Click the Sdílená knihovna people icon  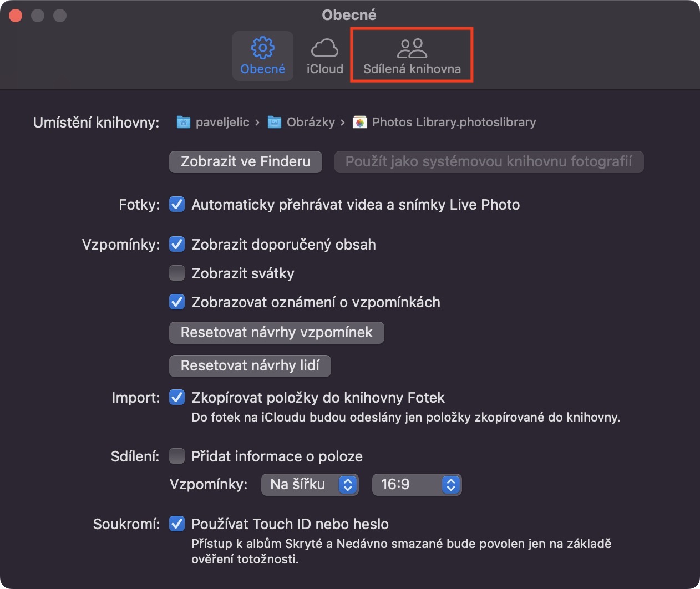tap(412, 48)
